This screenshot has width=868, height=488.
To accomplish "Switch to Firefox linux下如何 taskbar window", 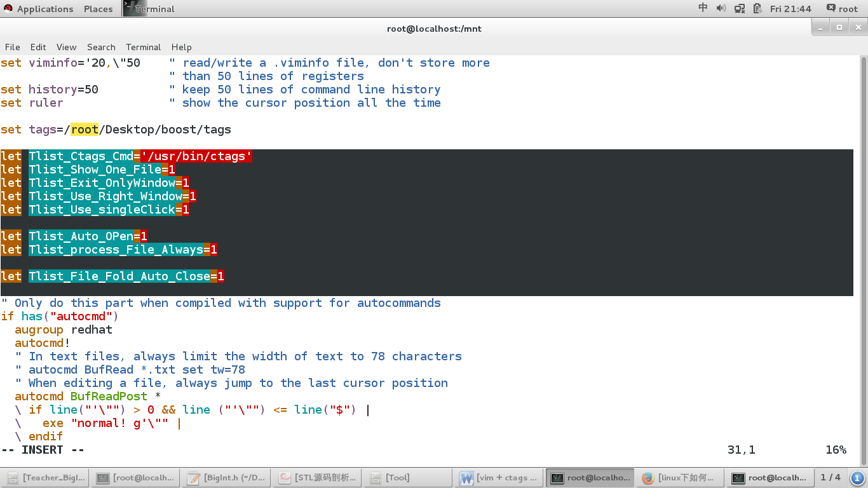I will (681, 478).
